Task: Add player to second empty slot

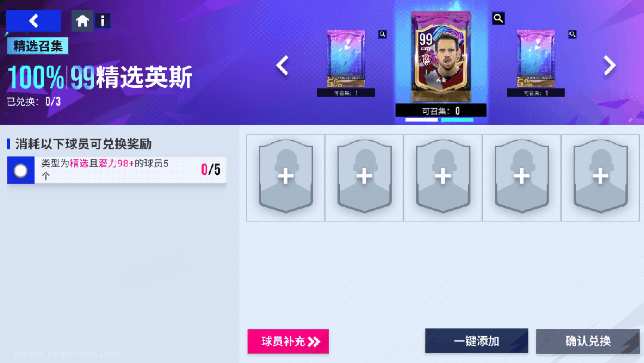Action: tap(364, 177)
